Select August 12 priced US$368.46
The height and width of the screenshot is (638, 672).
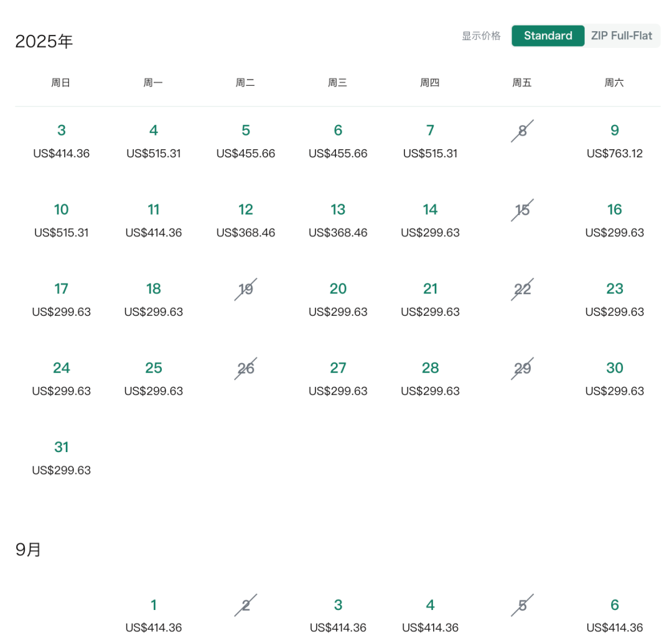pos(246,221)
